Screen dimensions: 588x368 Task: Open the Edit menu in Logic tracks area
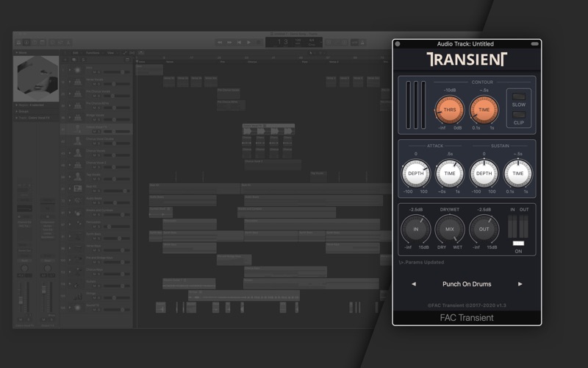coord(76,53)
